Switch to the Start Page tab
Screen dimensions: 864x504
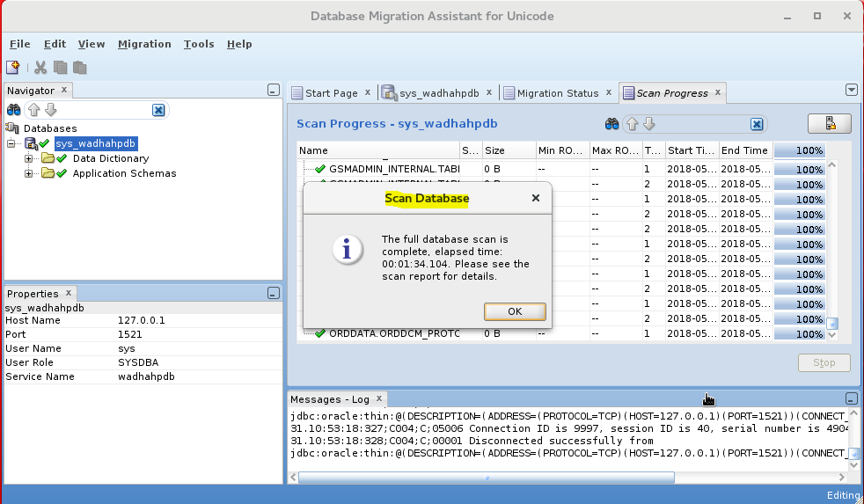331,93
